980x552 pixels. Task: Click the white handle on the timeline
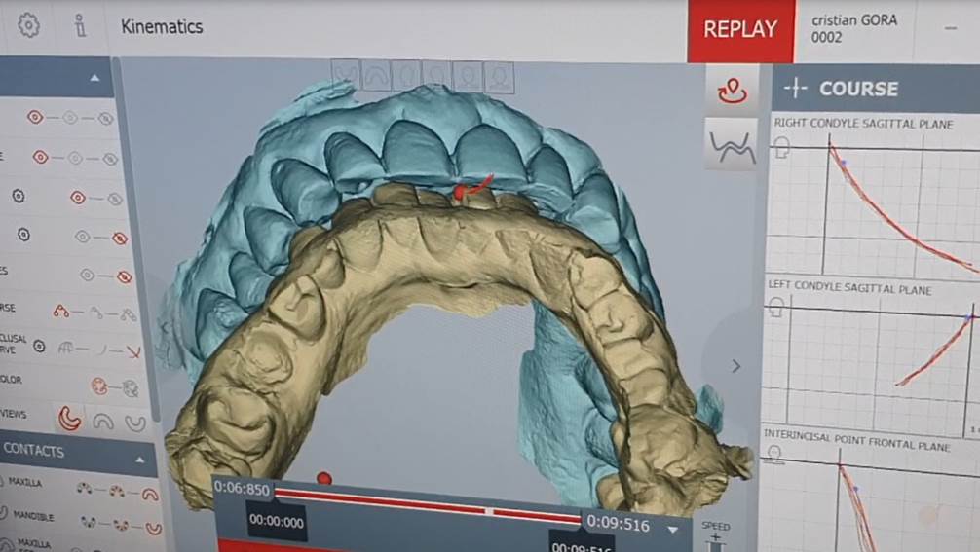[x=489, y=511]
